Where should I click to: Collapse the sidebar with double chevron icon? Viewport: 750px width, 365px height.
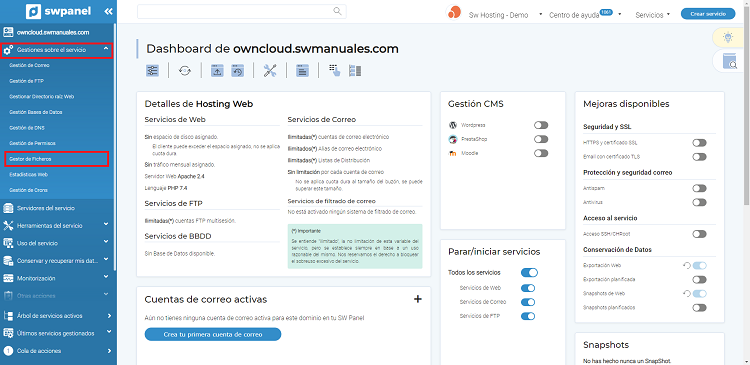pos(108,11)
